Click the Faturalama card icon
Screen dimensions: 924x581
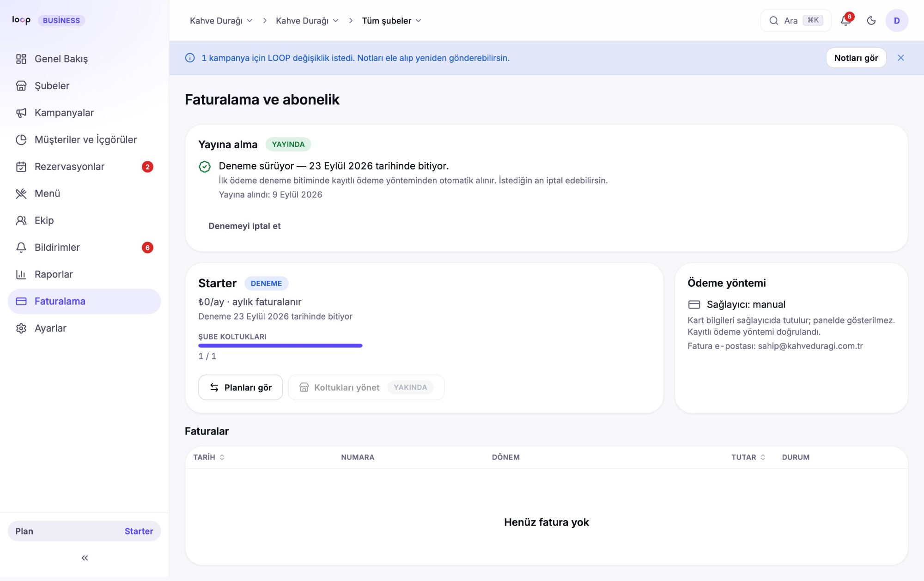pos(21,301)
